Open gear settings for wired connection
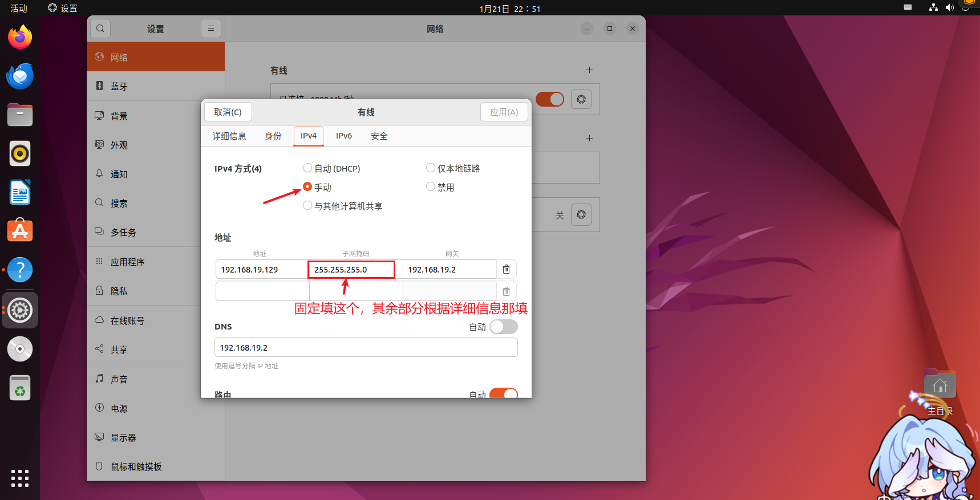The width and height of the screenshot is (980, 500). click(x=581, y=99)
